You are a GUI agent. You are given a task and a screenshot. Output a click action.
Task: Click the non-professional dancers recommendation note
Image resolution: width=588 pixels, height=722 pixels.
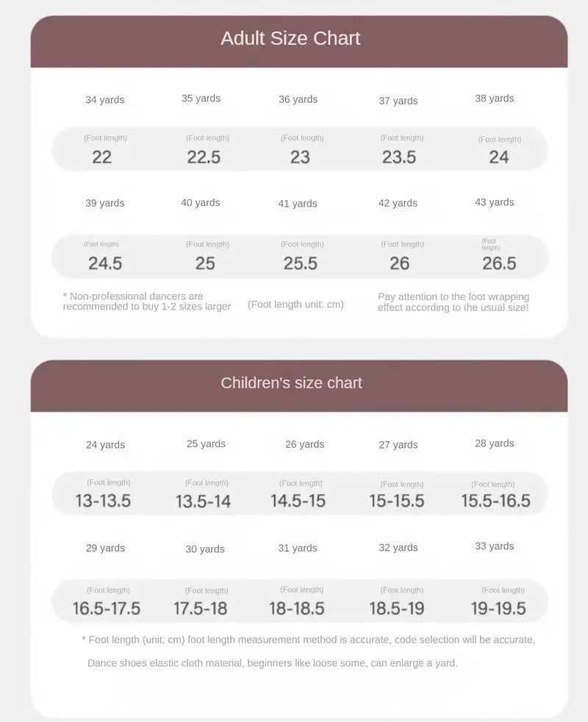146,301
